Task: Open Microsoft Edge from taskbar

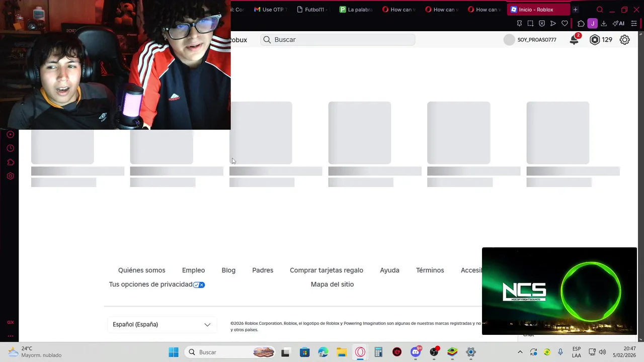Action: click(323, 352)
